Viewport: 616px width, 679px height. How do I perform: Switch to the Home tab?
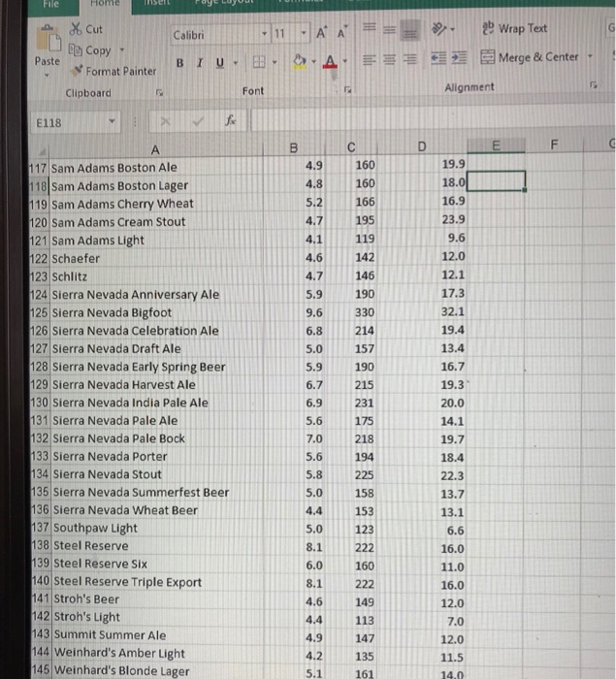pos(105,4)
